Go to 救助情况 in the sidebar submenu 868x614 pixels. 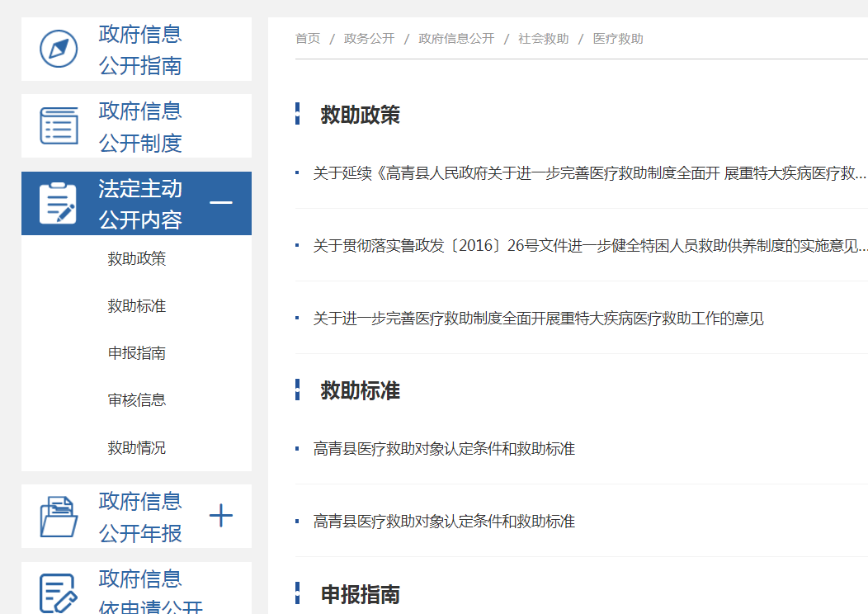[x=137, y=448]
